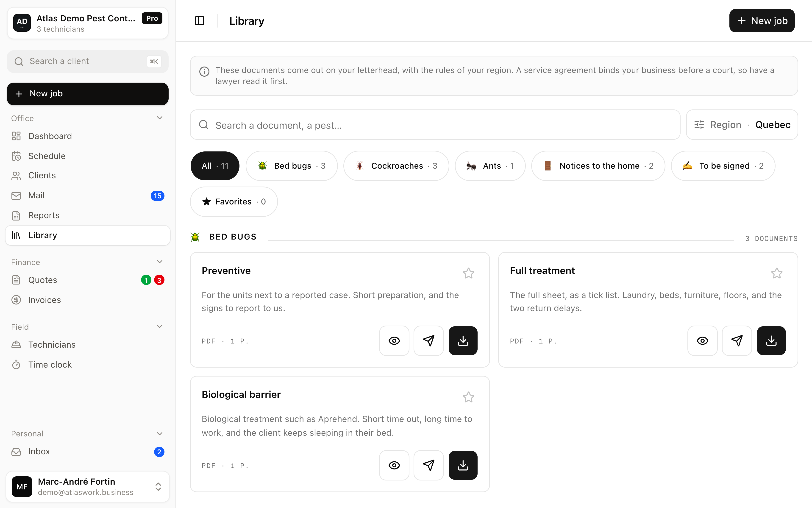
Task: Toggle the sidebar panel icon
Action: [200, 21]
